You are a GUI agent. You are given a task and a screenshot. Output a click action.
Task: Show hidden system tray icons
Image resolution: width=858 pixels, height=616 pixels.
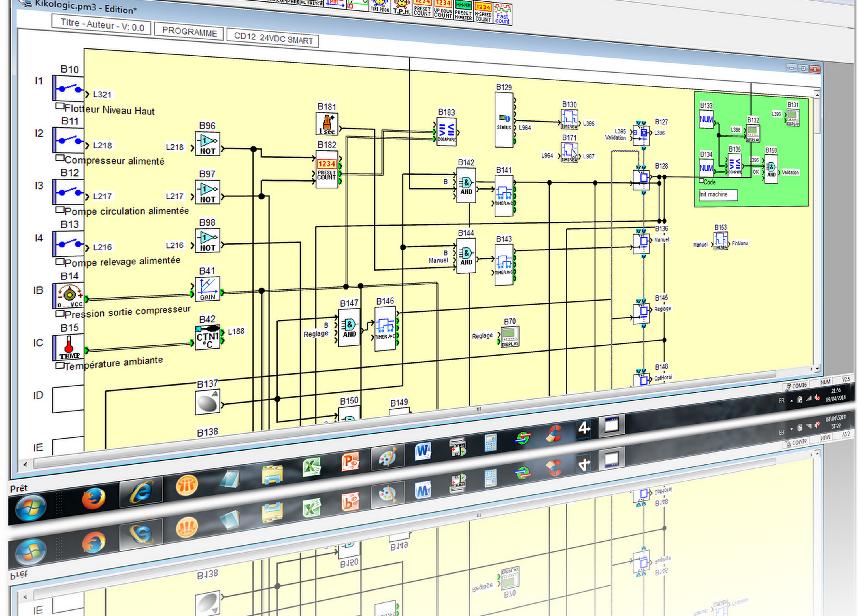click(x=791, y=401)
